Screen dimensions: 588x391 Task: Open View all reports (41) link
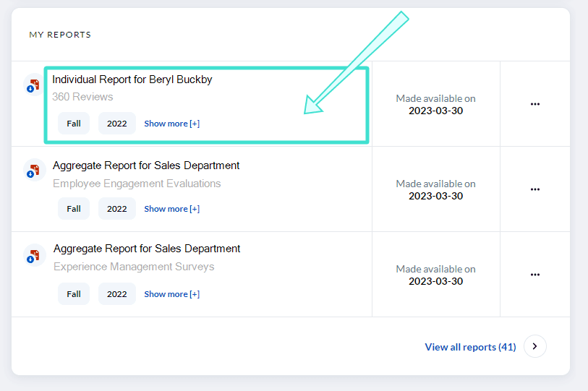pyautogui.click(x=470, y=347)
